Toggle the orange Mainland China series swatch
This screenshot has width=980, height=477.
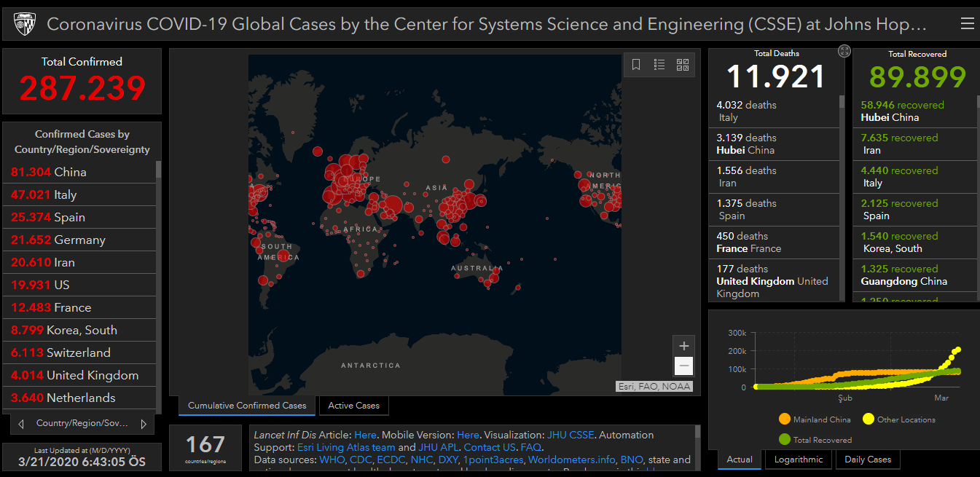pyautogui.click(x=785, y=419)
